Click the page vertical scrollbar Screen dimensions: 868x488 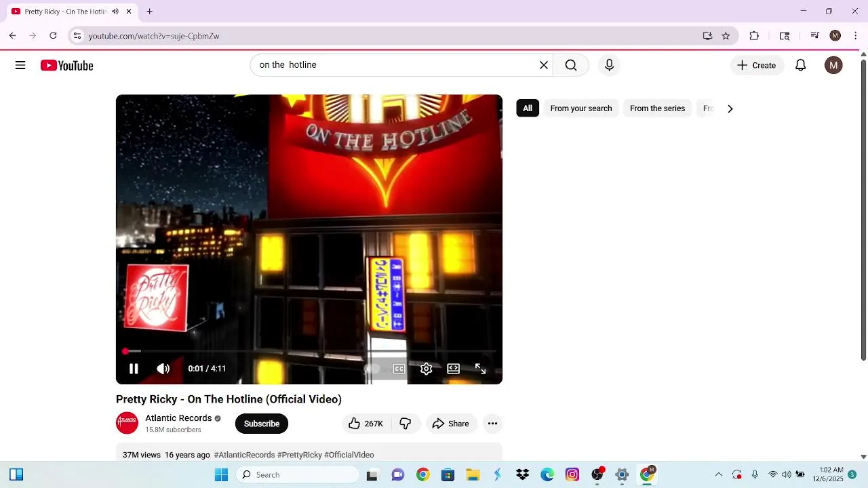click(x=863, y=210)
